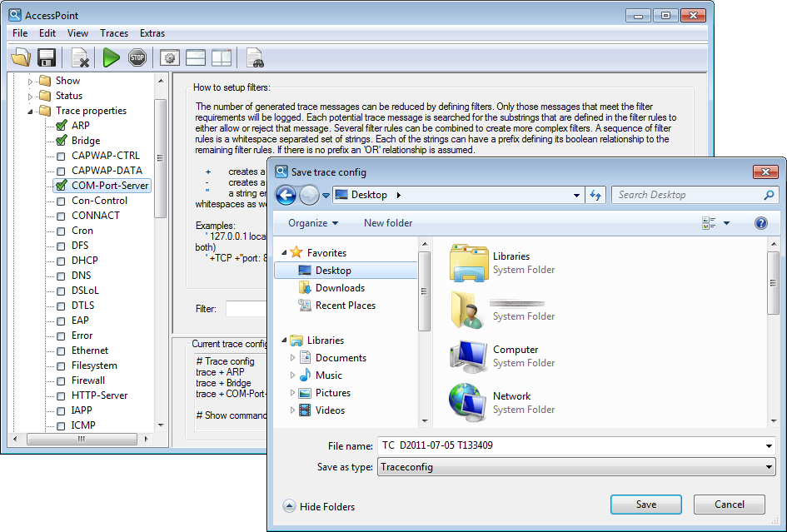Expand the Status tree node

pyautogui.click(x=32, y=96)
